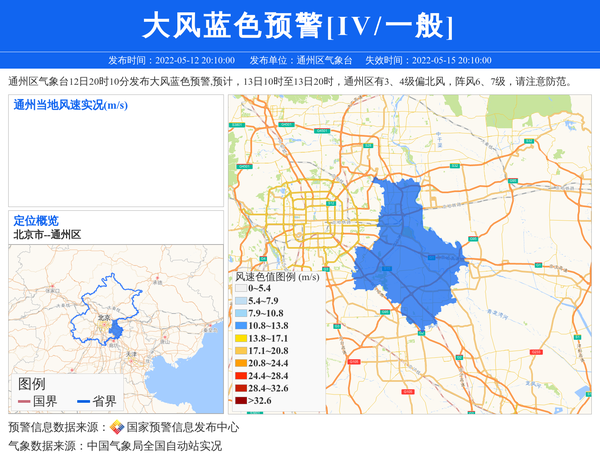Click the 国家预警信息发布中心 source name

point(183,427)
